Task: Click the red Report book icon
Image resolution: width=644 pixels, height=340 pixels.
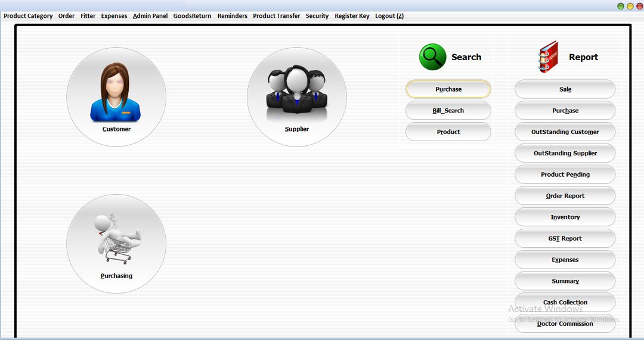Action: [x=548, y=57]
